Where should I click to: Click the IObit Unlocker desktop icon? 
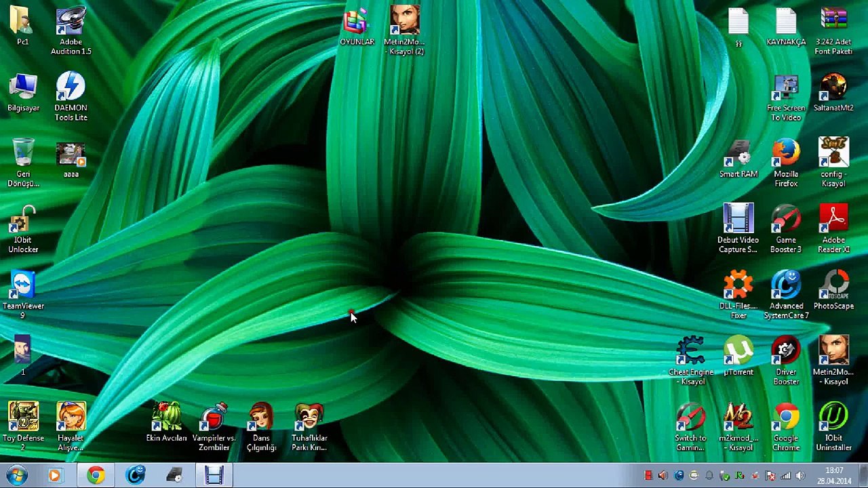tap(23, 221)
